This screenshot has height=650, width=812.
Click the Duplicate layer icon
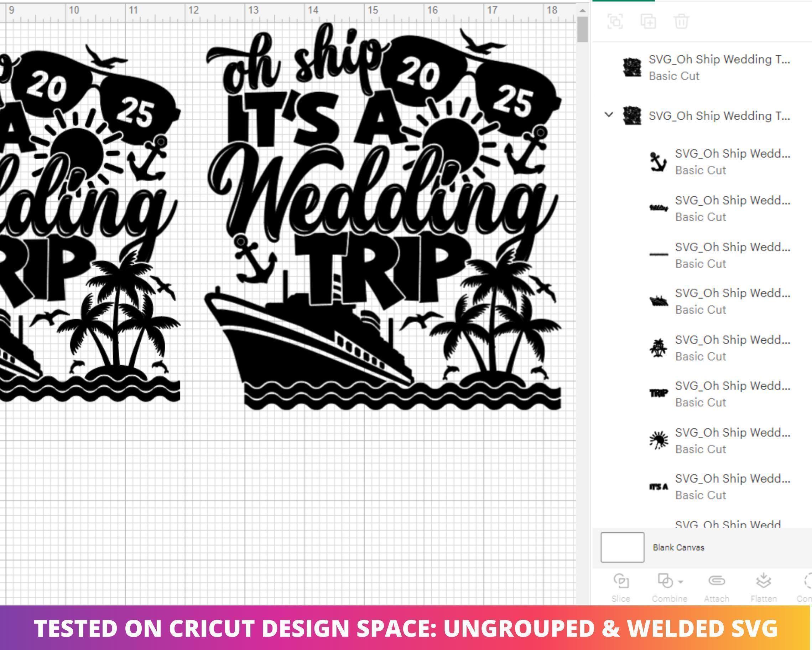[648, 21]
